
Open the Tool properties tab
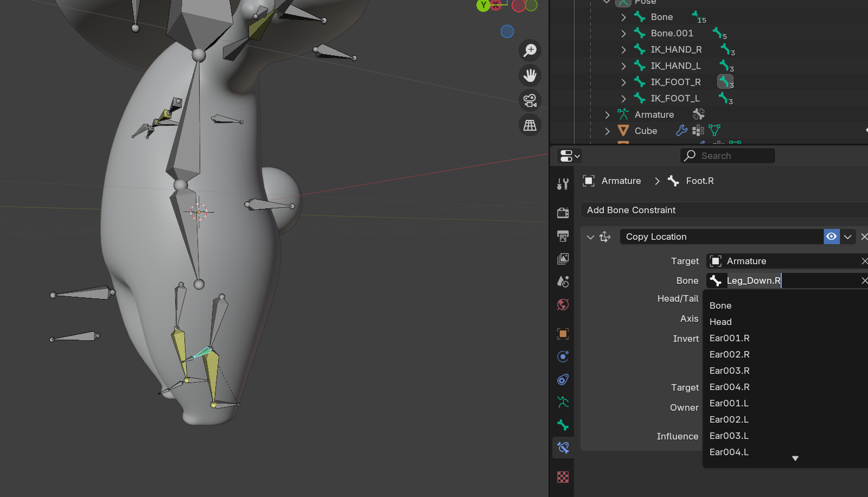(x=563, y=184)
